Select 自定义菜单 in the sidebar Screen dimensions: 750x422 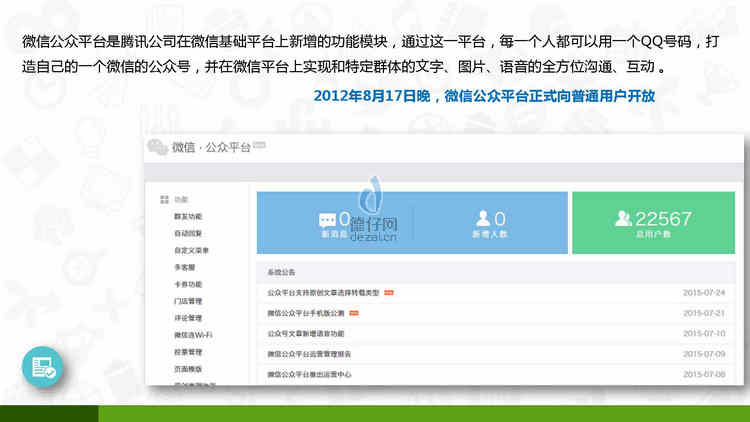[191, 250]
